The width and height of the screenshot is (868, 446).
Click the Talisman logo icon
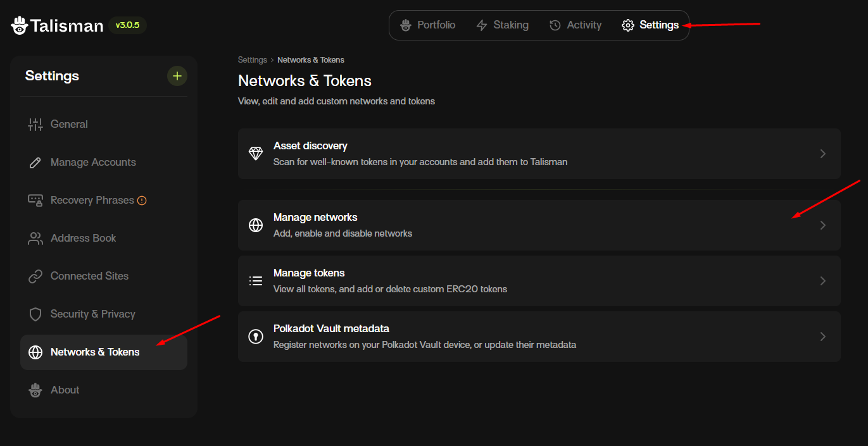point(20,25)
